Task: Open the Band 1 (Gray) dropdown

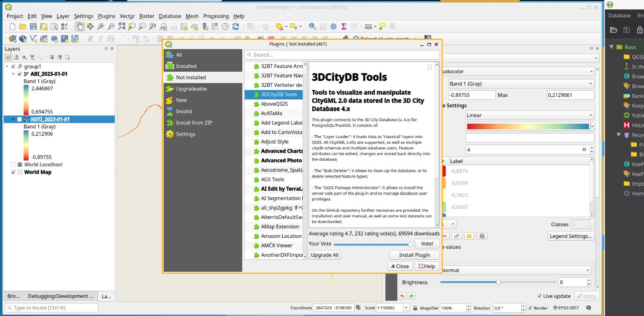Action: (x=521, y=84)
